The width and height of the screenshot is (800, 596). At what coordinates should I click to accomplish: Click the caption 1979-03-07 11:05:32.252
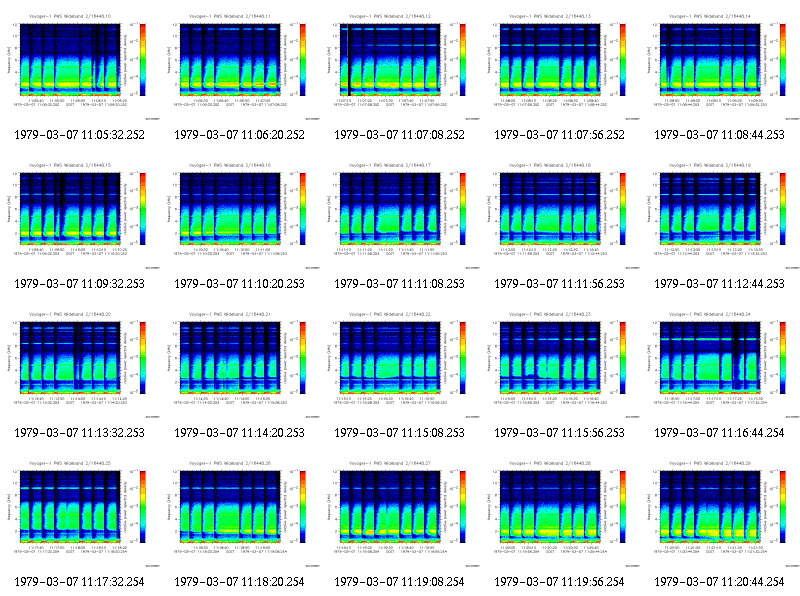[x=80, y=135]
